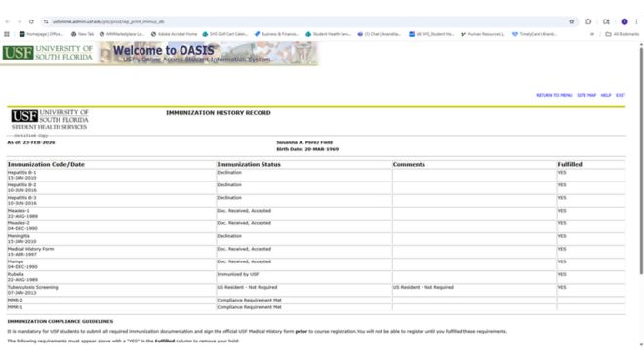Click the Welcome to OASIS banner
644x362 pixels.
(x=208, y=54)
